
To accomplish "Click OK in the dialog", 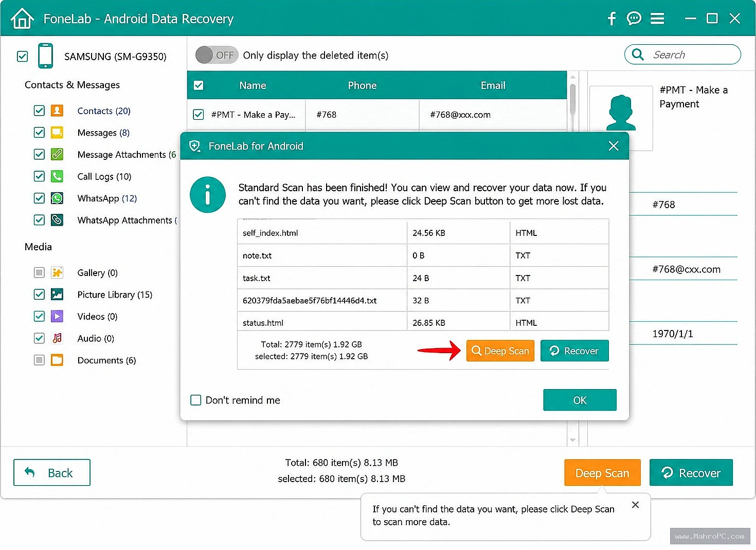I will point(580,400).
